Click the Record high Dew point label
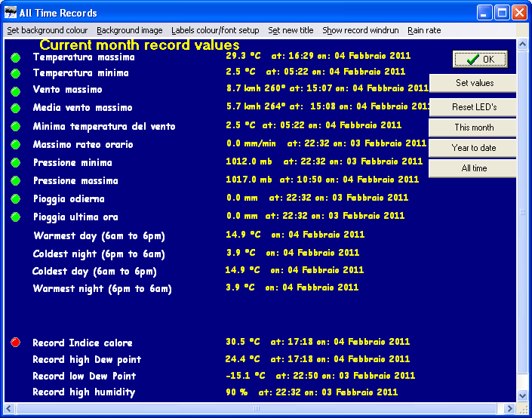Screen dimensions: 532x418 pyautogui.click(x=87, y=360)
